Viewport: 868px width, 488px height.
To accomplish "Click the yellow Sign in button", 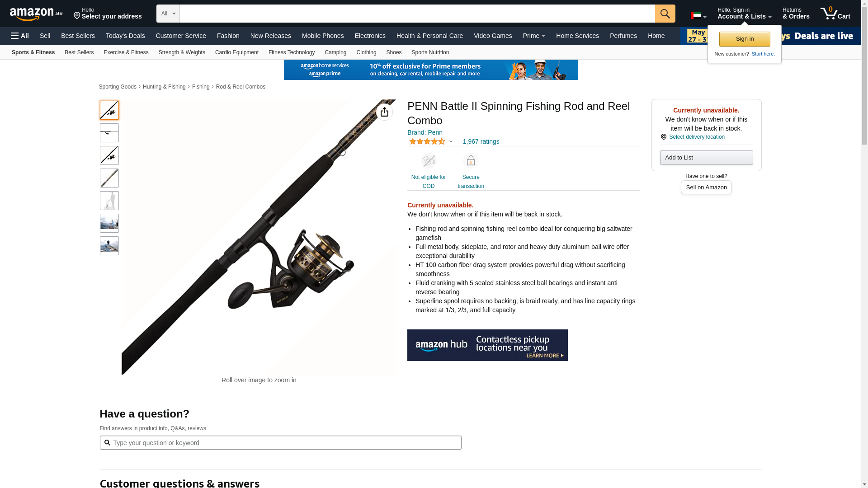I will tap(745, 39).
